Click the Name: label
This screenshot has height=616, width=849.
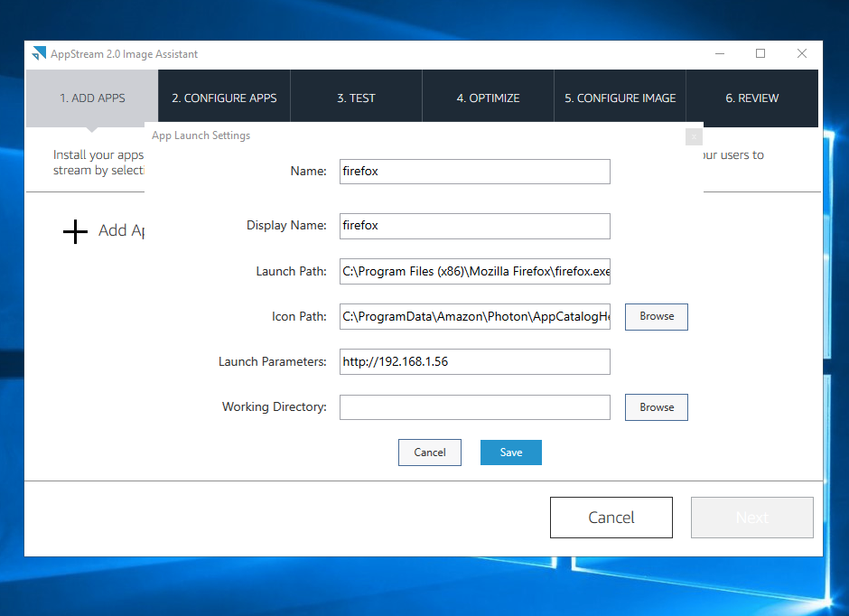click(308, 172)
